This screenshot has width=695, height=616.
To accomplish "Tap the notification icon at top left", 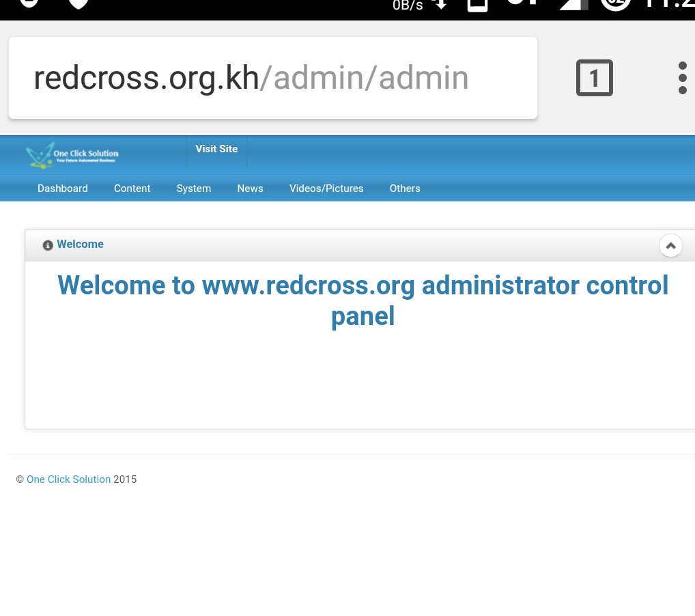I will click(x=28, y=5).
